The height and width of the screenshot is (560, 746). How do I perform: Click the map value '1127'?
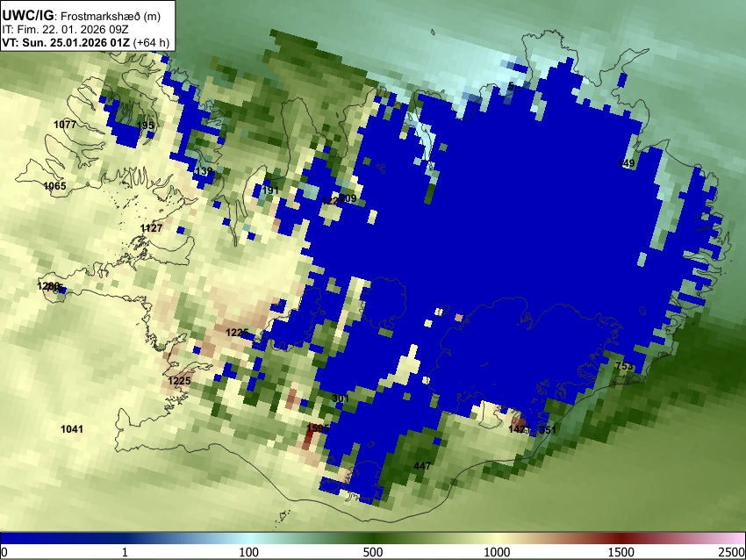click(x=151, y=228)
